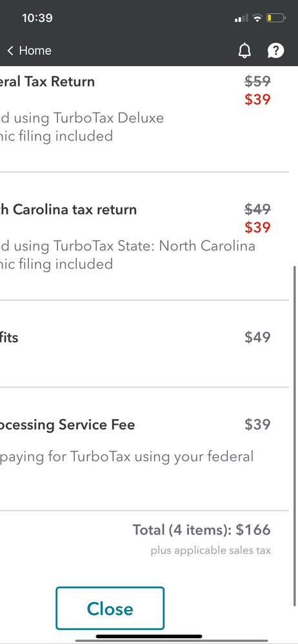The width and height of the screenshot is (298, 644).
Task: Tap the crossed-out $49 state price
Action: point(257,210)
